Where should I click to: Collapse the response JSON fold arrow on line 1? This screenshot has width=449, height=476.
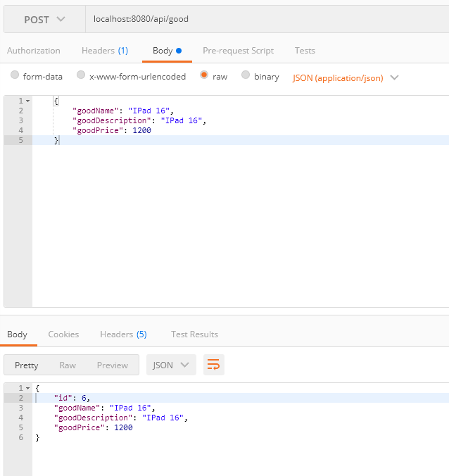[28, 388]
